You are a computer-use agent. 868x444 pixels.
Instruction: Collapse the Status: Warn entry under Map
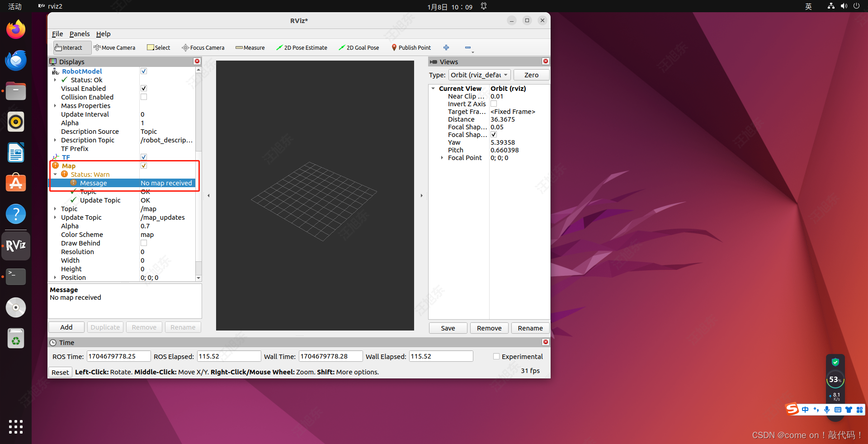[56, 174]
